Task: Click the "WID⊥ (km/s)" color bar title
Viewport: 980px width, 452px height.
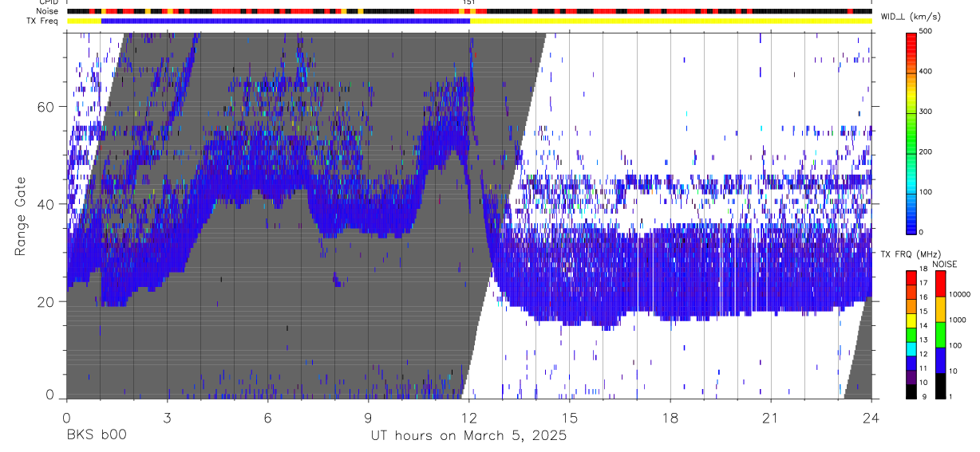Action: [x=910, y=17]
